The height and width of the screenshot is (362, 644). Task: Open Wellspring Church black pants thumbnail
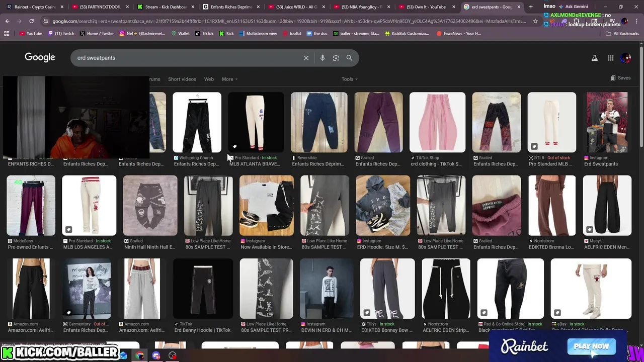click(197, 122)
